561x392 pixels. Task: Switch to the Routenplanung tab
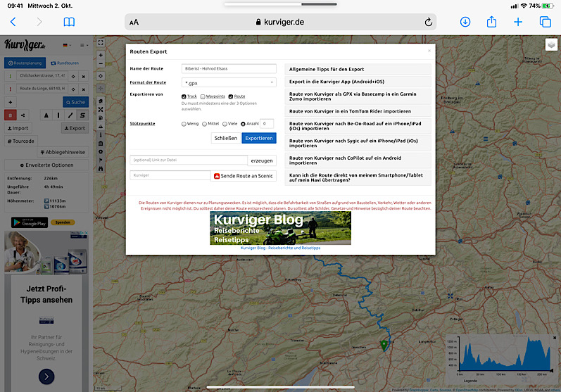point(25,63)
